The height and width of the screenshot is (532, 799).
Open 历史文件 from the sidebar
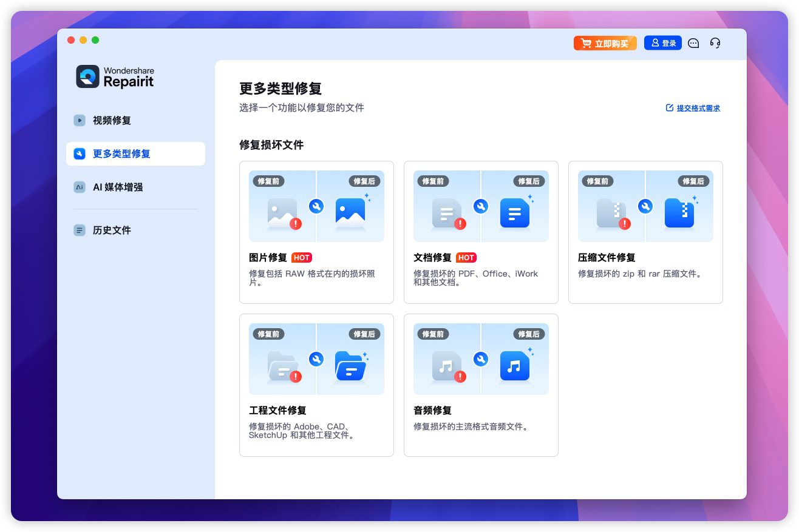[112, 230]
